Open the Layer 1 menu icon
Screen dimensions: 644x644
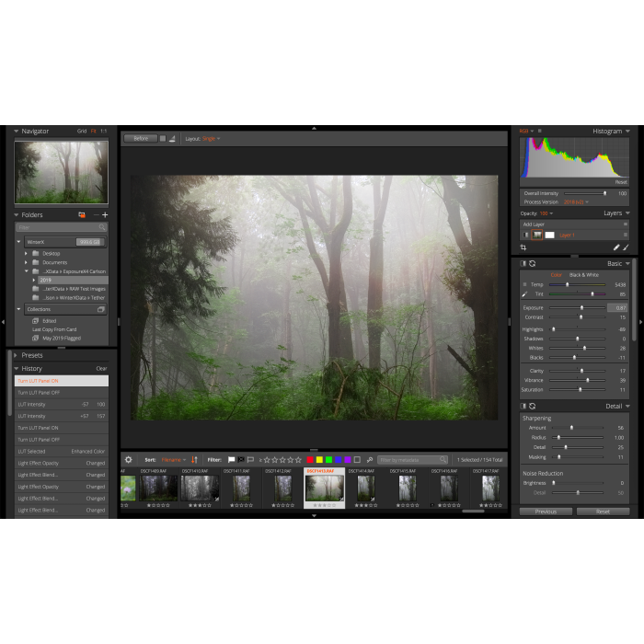626,235
